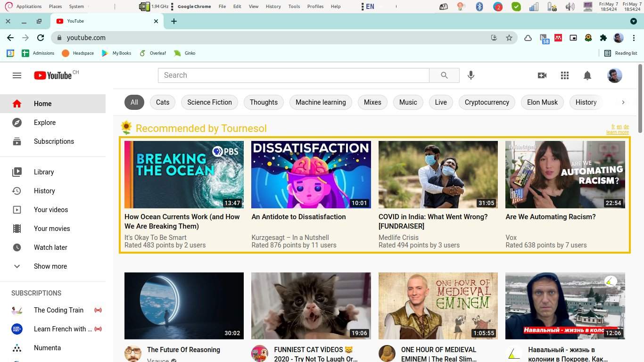This screenshot has width=644, height=362.
Task: Select the Music filter chip
Action: click(x=408, y=102)
